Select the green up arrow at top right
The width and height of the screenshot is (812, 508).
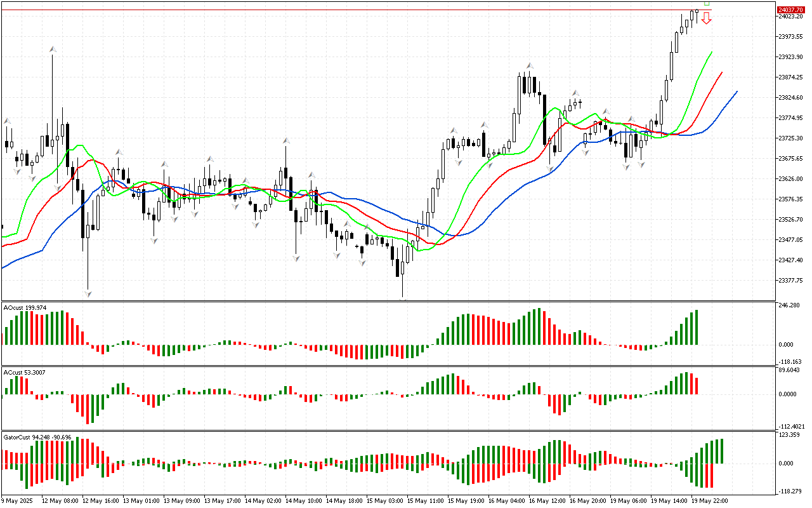tap(707, 3)
